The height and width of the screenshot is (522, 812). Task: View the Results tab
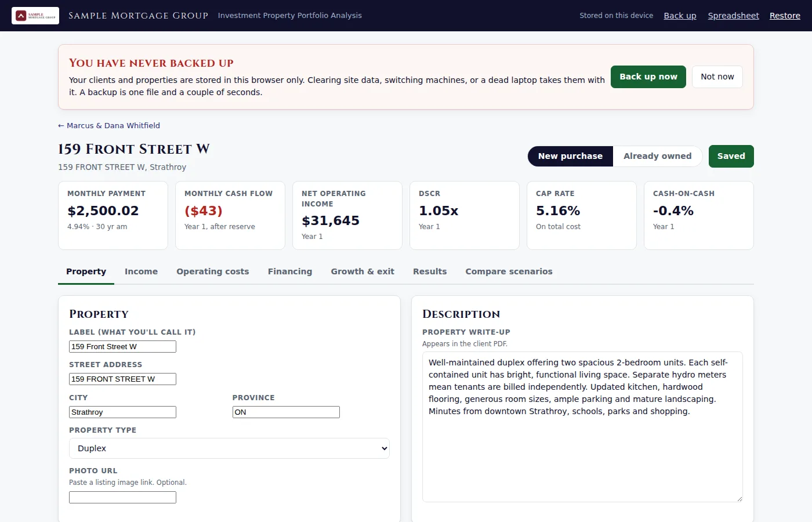pos(430,271)
